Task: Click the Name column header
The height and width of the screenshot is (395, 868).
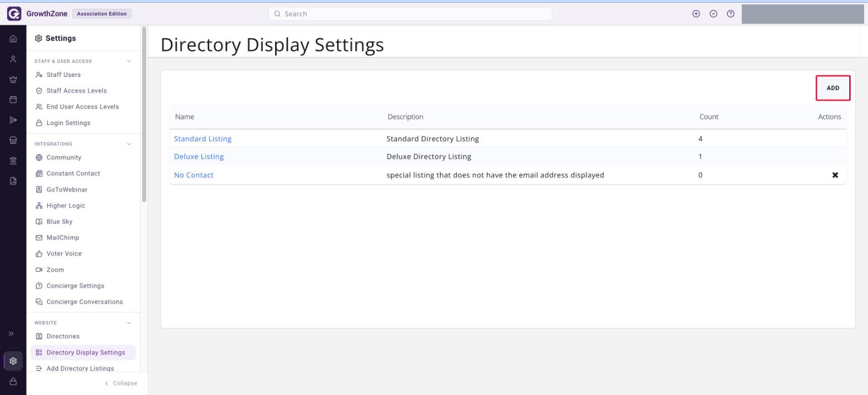Action: tap(184, 117)
